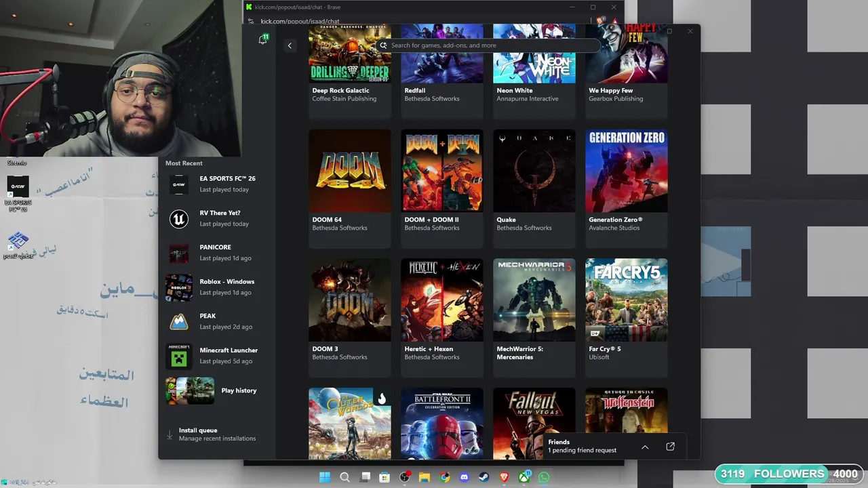Click 'Bethesda Softworks' under Quake
Screen dimensions: 868x488
click(x=524, y=228)
